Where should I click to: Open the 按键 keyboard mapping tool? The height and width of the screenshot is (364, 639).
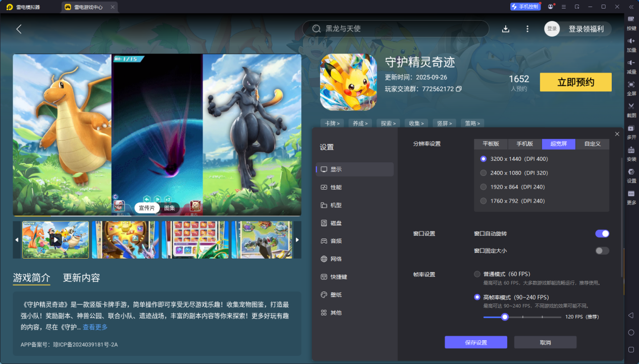631,23
